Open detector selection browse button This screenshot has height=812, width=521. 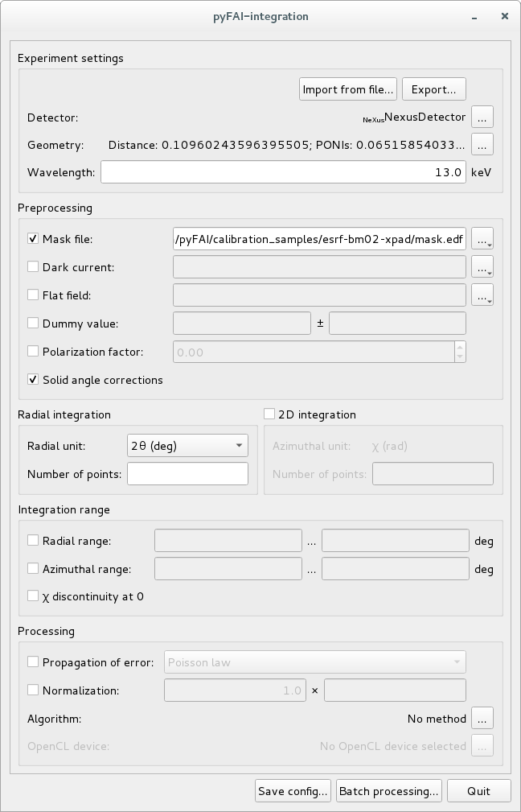(482, 117)
